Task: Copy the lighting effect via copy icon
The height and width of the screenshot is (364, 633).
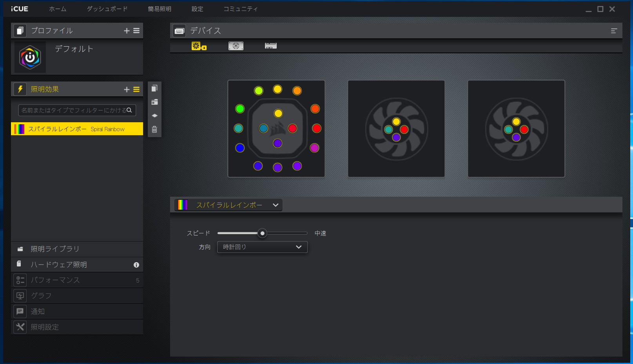Action: pyautogui.click(x=154, y=88)
